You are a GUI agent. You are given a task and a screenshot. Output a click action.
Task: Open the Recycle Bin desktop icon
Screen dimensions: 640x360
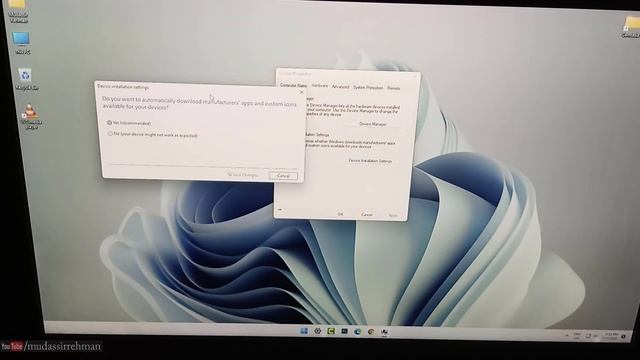click(26, 79)
